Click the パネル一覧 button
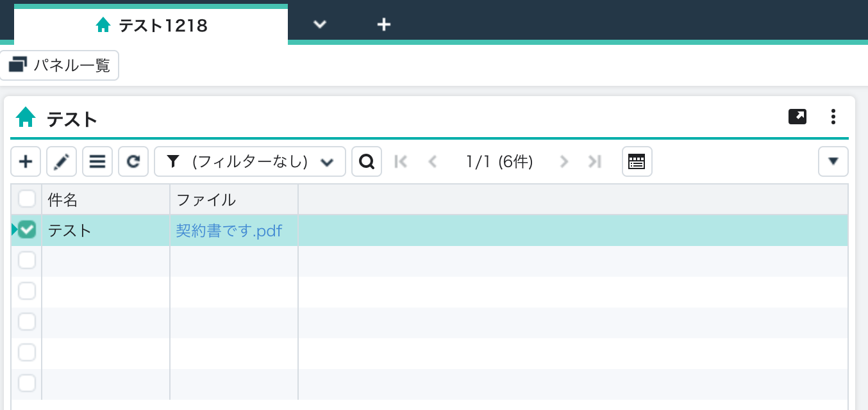Screen dimensions: 868x410 [60, 65]
